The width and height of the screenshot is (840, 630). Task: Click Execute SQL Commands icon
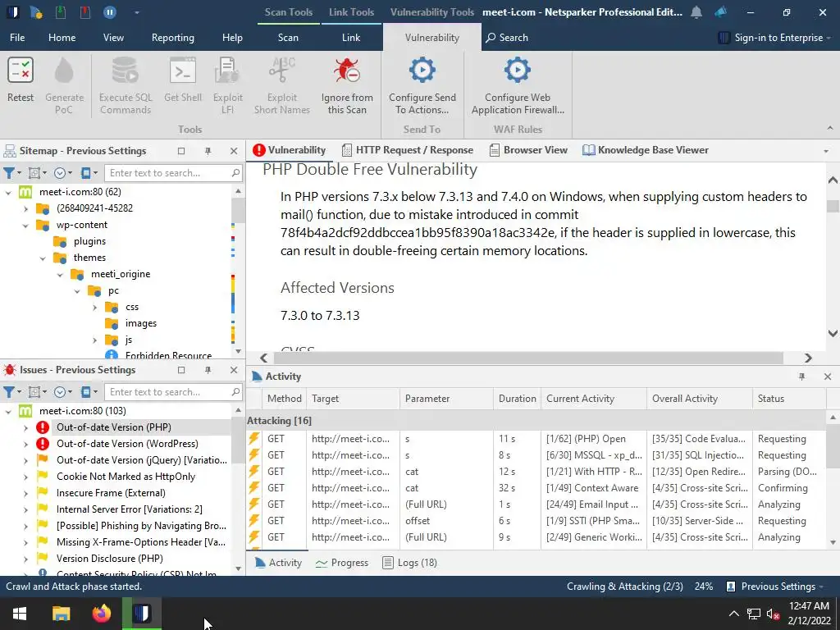coord(126,71)
